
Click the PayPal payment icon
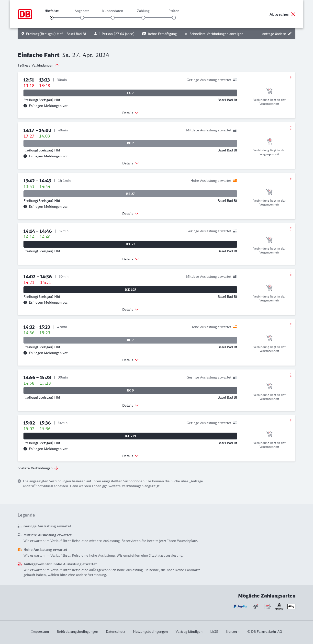pyautogui.click(x=240, y=606)
